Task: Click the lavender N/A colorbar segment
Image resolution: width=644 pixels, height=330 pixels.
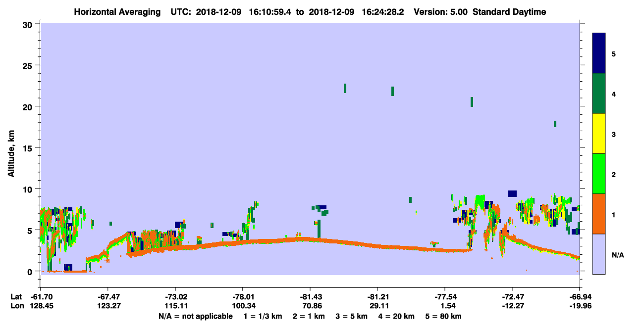Action: pyautogui.click(x=599, y=254)
